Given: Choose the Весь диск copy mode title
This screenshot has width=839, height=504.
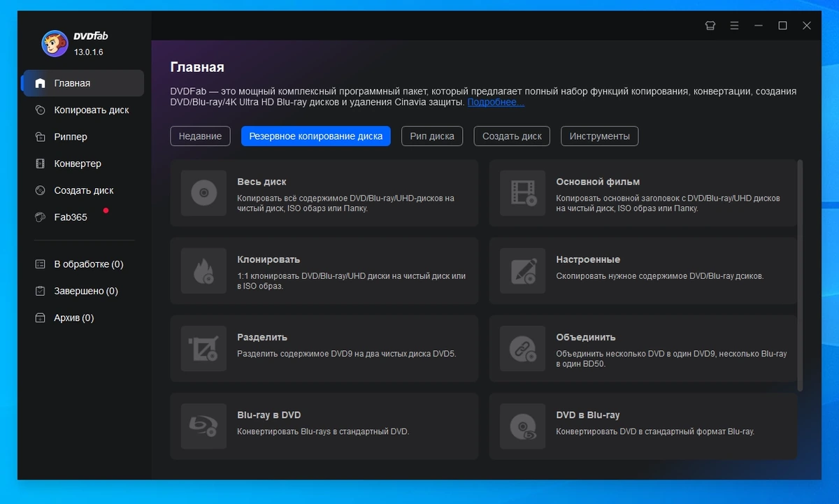Looking at the screenshot, I should tap(261, 182).
